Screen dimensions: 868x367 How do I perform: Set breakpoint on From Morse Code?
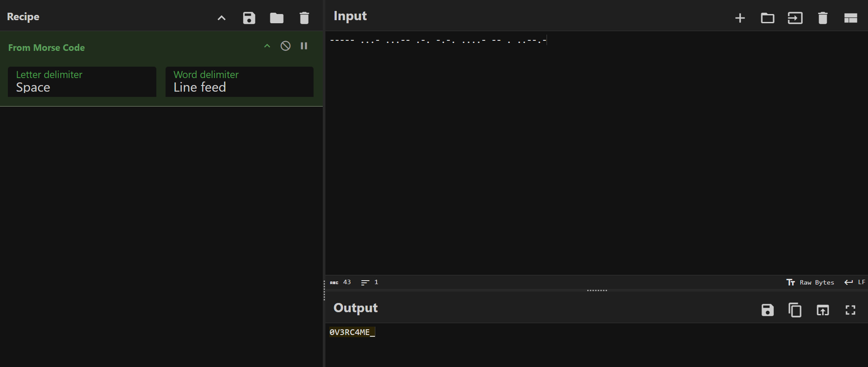tap(304, 46)
